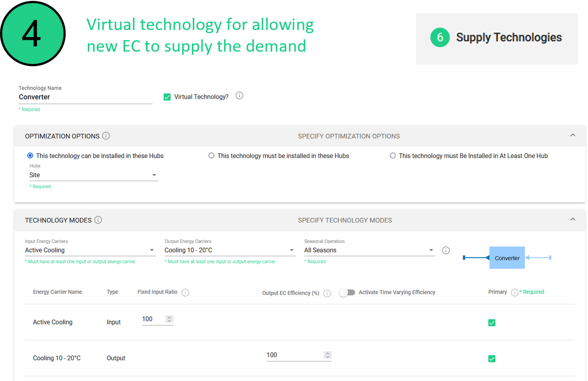The height and width of the screenshot is (381, 588).
Task: Click info icon beside Output EC Efficiency
Action: coord(327,293)
